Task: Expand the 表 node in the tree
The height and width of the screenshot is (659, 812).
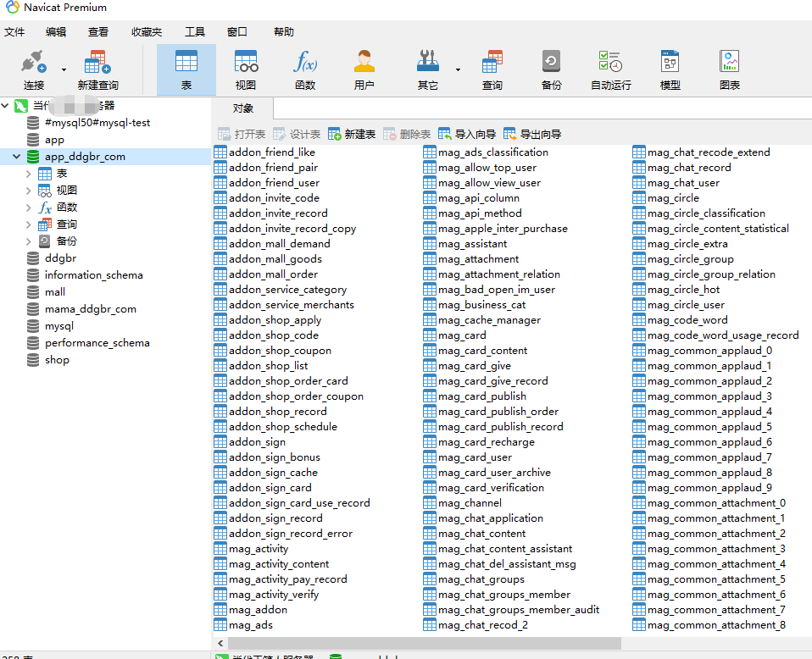Action: 29,174
